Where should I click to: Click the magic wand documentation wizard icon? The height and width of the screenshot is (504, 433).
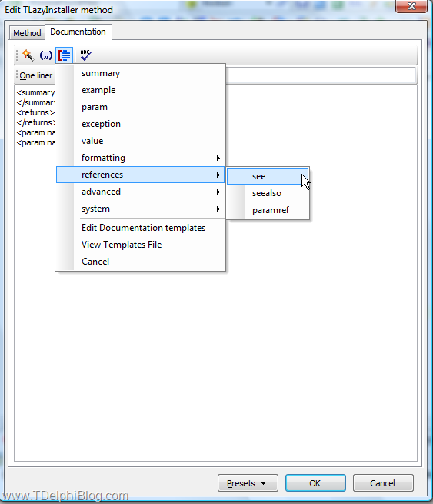28,55
